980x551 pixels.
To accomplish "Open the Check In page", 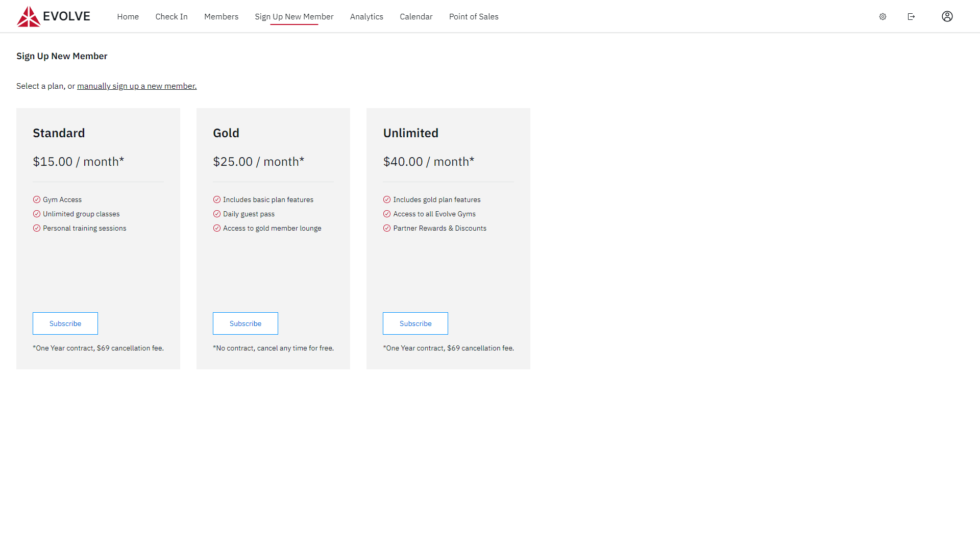I will click(171, 16).
